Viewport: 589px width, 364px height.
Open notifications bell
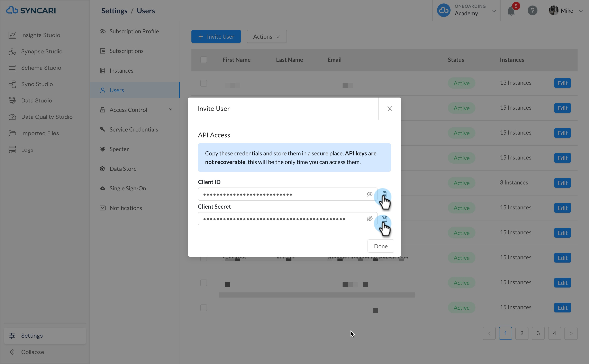(x=511, y=11)
